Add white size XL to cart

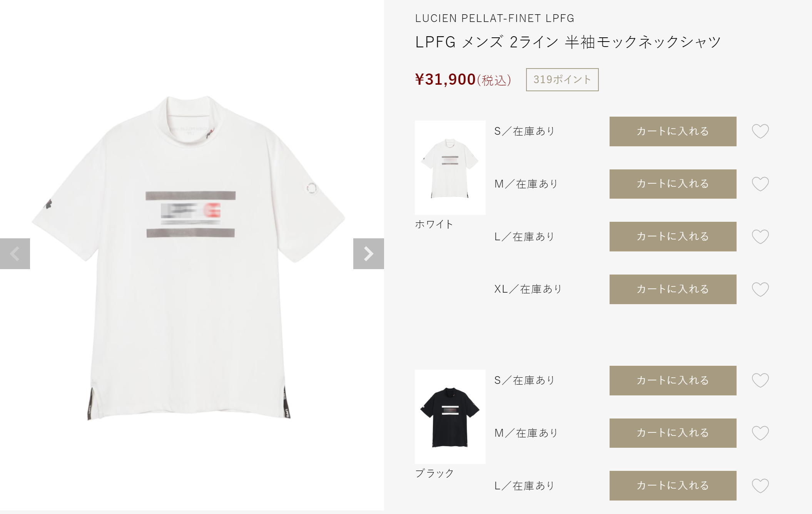pos(673,289)
